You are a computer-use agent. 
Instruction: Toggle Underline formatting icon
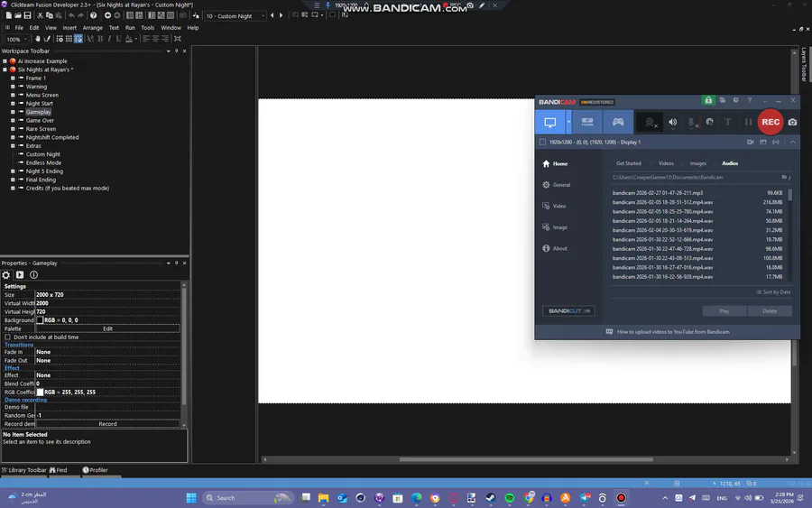(x=118, y=39)
